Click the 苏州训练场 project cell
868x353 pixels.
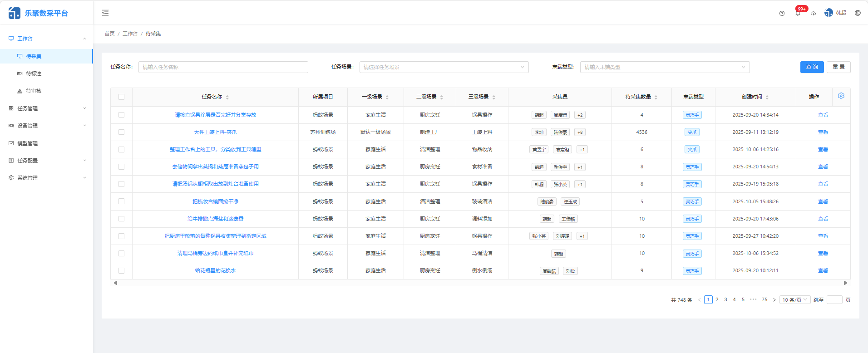pos(323,132)
